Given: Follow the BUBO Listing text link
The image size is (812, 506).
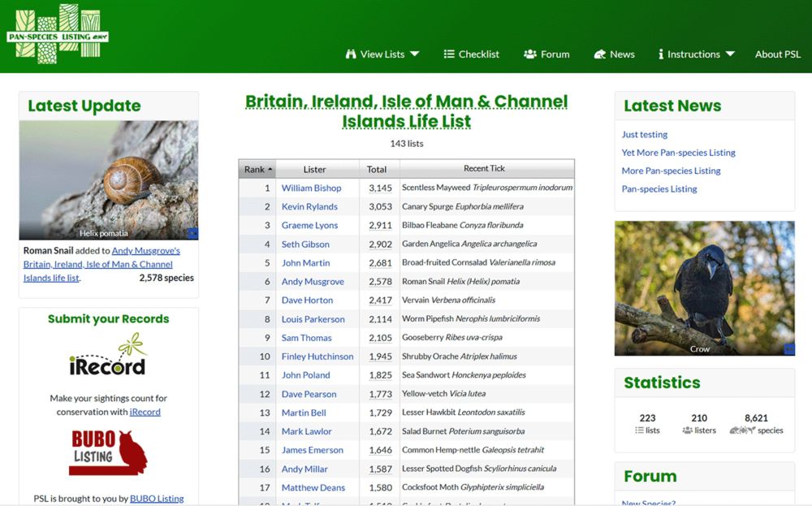Looking at the screenshot, I should pyautogui.click(x=157, y=498).
